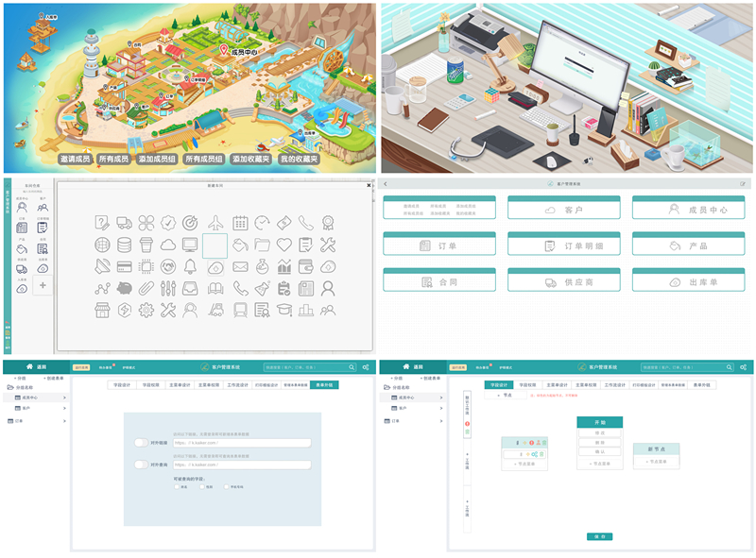This screenshot has width=756, height=558.
Task: Choose the bell notification icon
Action: pos(190,266)
